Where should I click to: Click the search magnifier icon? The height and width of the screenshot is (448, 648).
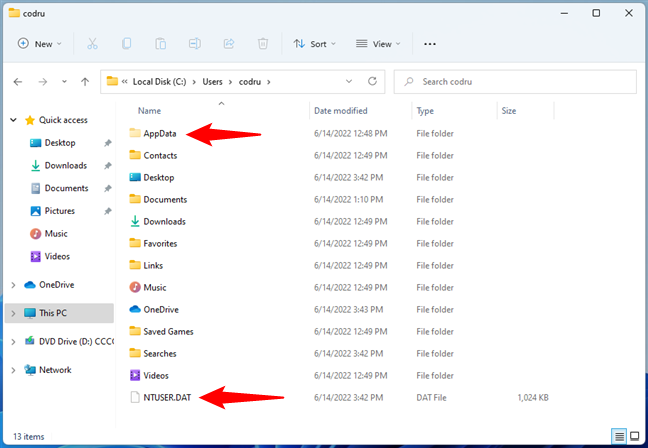[409, 81]
